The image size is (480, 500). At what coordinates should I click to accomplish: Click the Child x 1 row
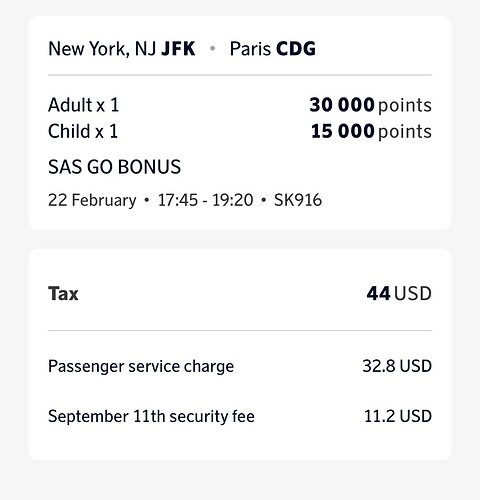[x=240, y=131]
